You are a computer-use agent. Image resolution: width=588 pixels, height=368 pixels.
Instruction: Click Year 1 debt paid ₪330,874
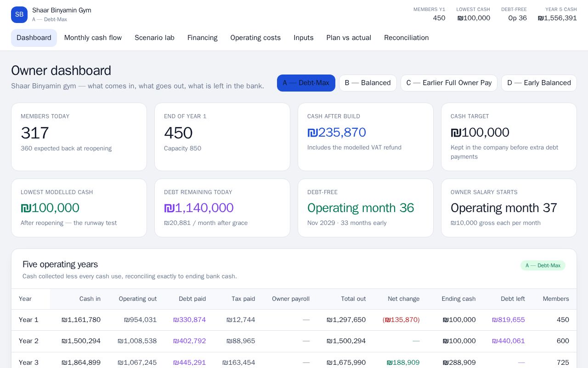click(189, 320)
